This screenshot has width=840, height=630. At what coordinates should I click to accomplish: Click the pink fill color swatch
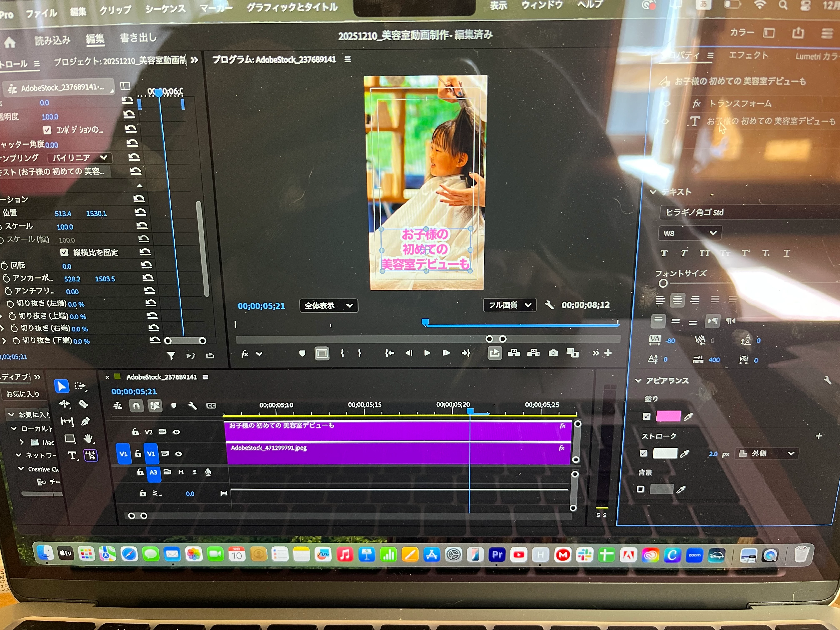tap(668, 416)
